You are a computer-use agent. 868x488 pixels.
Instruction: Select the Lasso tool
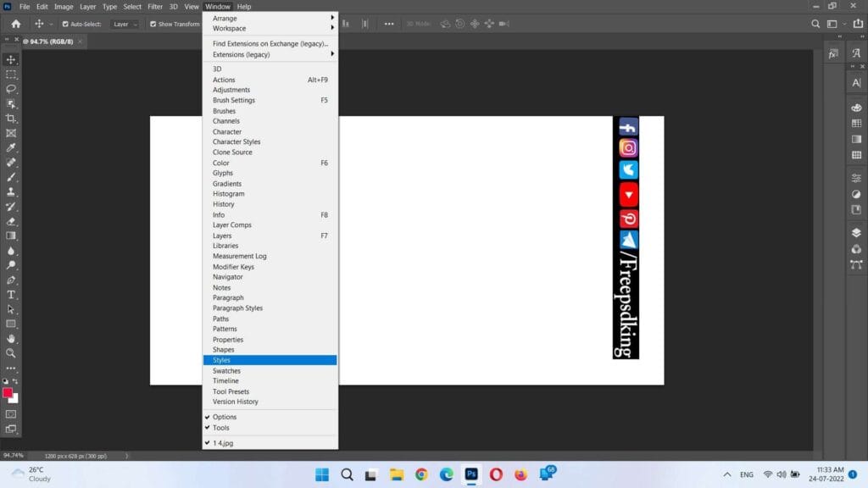[11, 89]
